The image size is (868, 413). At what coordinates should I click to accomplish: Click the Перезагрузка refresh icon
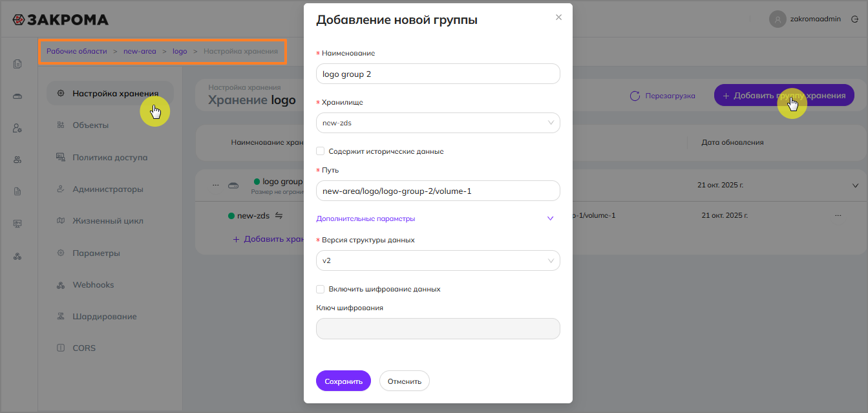coord(635,96)
